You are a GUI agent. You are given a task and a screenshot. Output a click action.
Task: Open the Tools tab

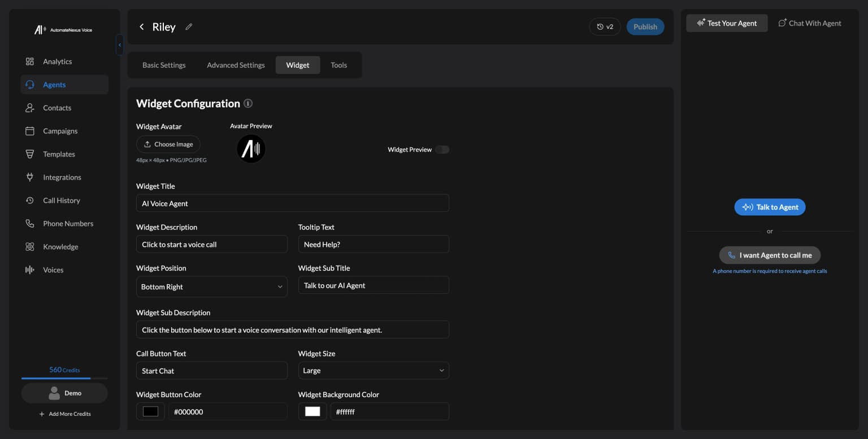338,65
